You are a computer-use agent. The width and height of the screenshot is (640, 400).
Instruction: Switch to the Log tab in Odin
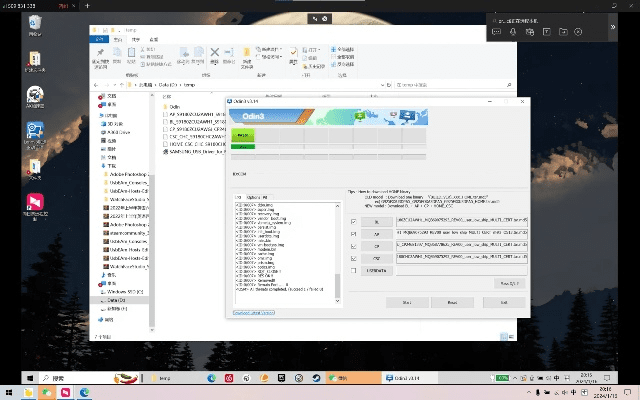(238, 197)
